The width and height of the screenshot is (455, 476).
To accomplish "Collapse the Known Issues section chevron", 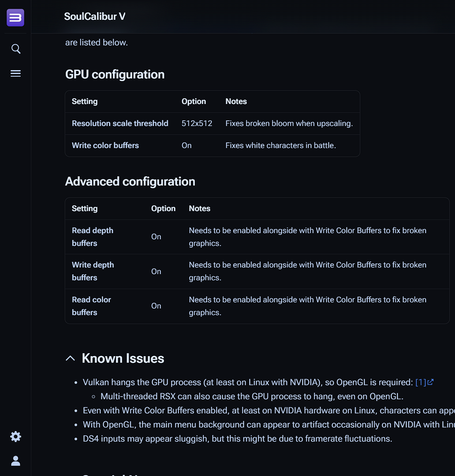I will (70, 358).
